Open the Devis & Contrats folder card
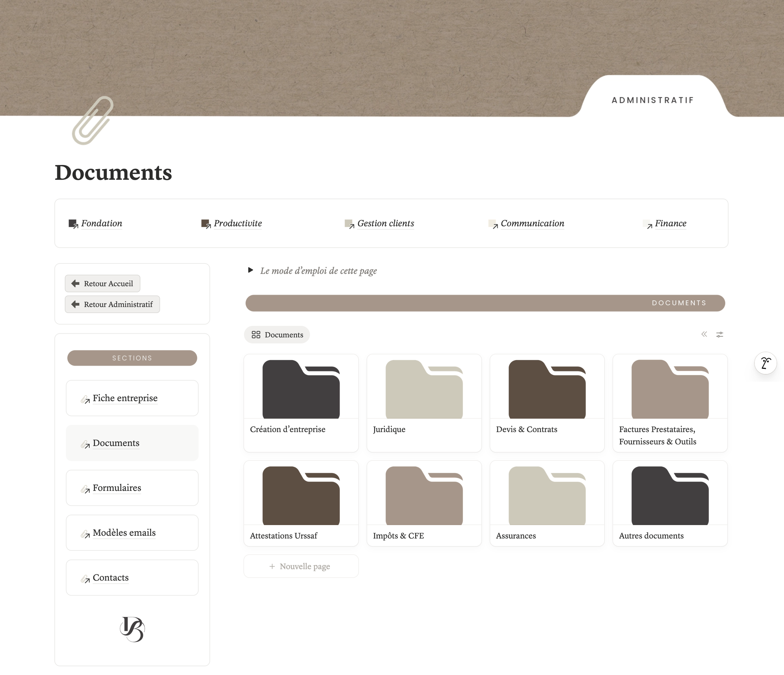The image size is (784, 675). 547,403
